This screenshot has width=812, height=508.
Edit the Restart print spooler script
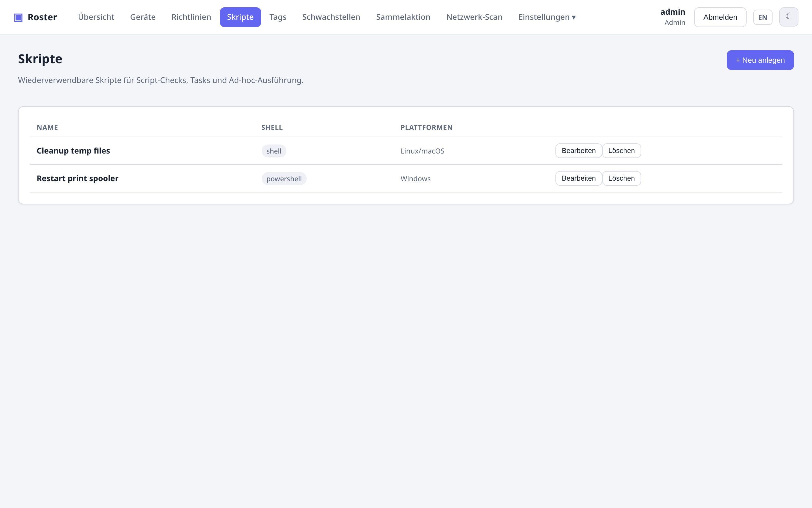point(579,178)
